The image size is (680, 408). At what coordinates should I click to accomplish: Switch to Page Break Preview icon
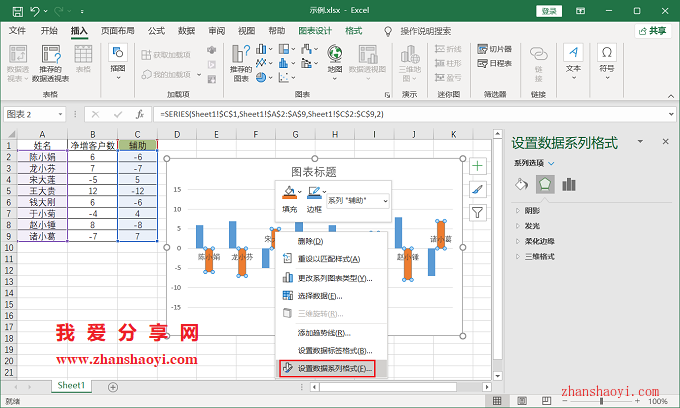click(x=546, y=401)
